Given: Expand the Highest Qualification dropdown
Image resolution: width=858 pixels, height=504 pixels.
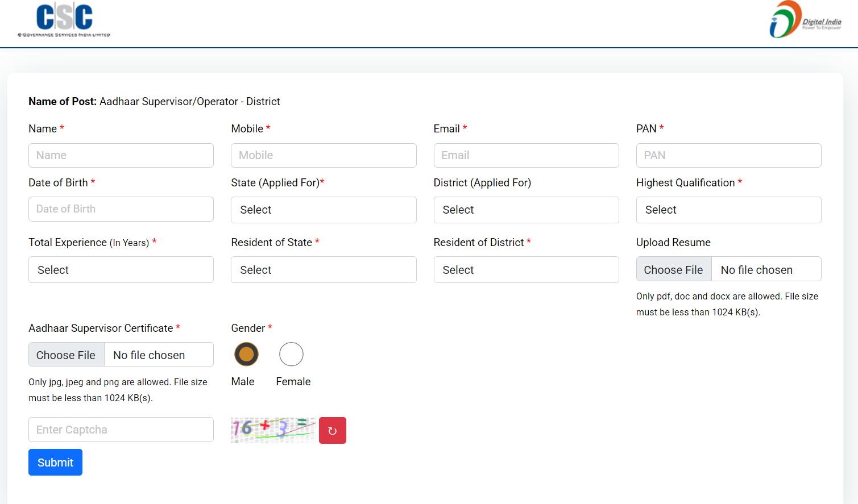Looking at the screenshot, I should [x=728, y=210].
